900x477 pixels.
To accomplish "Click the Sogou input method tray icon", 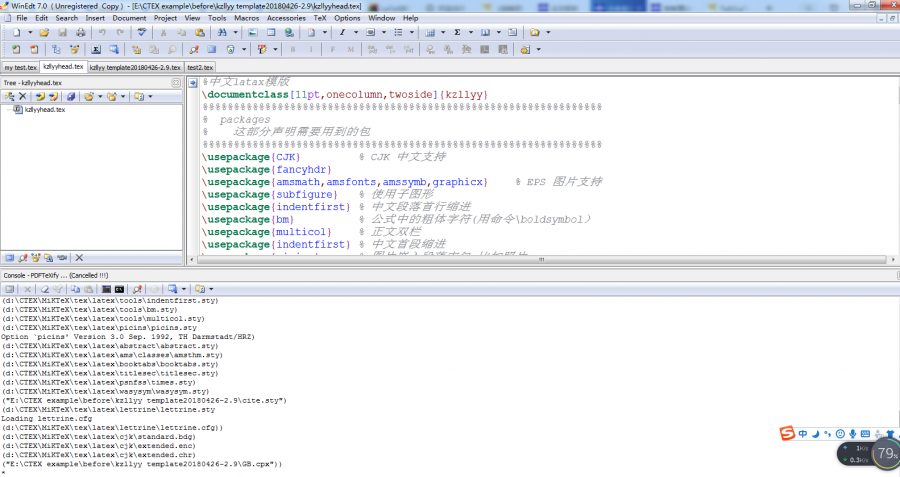I will click(x=788, y=433).
